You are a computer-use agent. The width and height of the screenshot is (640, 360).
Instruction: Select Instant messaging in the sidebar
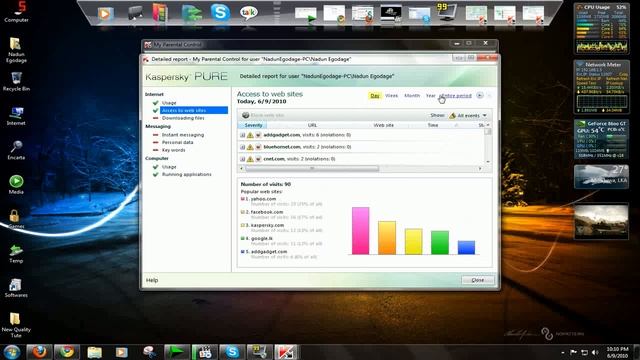[x=182, y=135]
